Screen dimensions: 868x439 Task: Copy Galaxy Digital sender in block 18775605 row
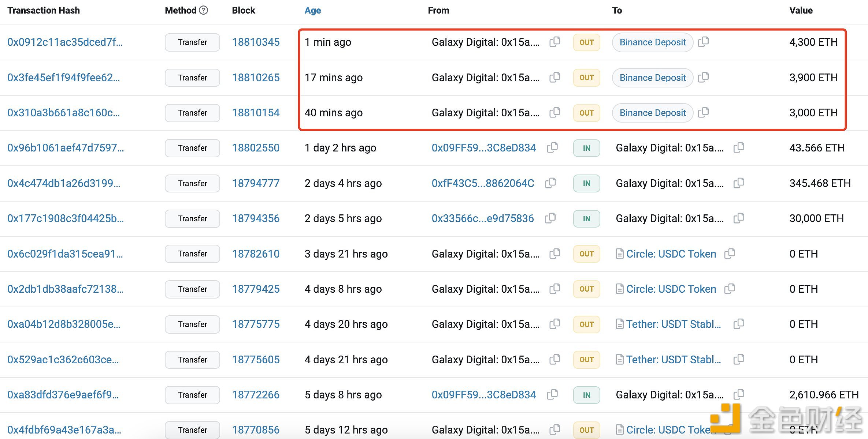tap(555, 359)
